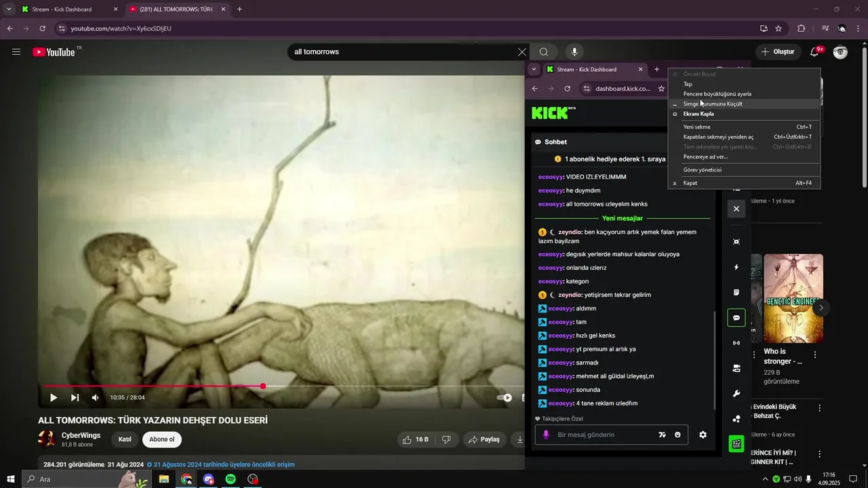
Task: Open Spotify from the taskbar
Action: click(231, 479)
